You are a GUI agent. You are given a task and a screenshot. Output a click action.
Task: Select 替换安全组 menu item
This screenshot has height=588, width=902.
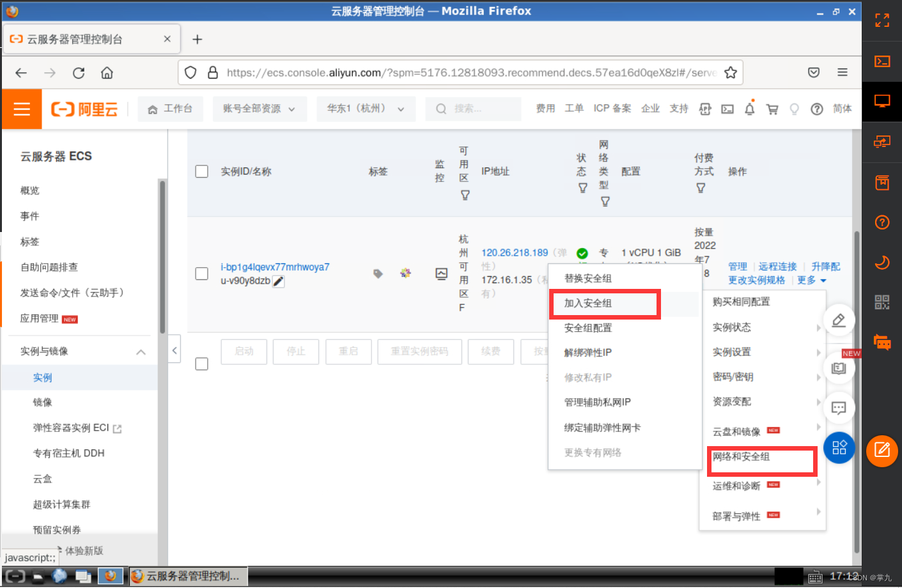pyautogui.click(x=587, y=279)
